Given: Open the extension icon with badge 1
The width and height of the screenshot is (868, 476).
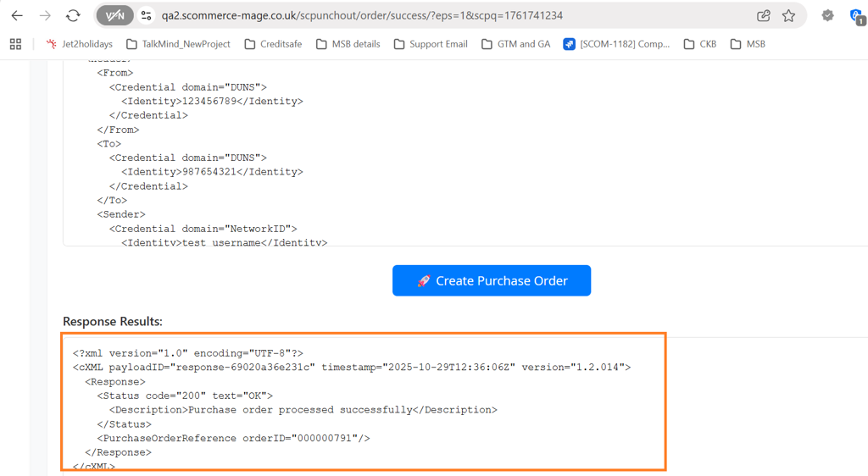Looking at the screenshot, I should point(856,15).
